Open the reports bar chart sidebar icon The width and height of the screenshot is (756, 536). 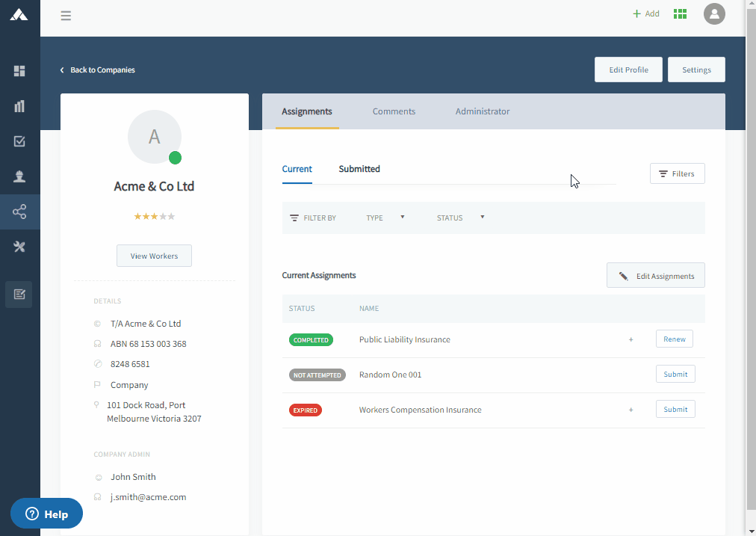click(x=19, y=106)
